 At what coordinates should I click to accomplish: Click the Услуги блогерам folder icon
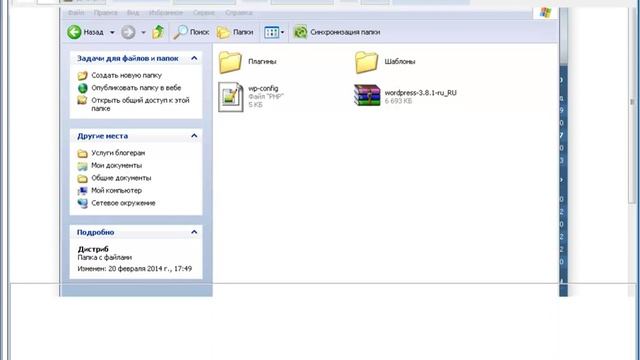coord(82,153)
